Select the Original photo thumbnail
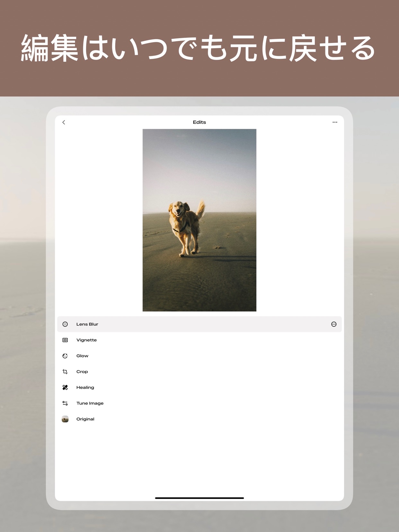 65,419
